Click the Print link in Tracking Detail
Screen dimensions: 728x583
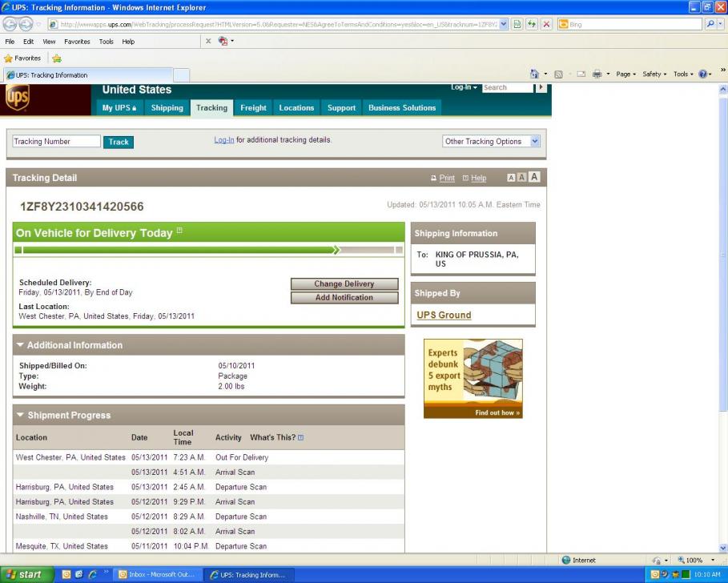(x=447, y=178)
